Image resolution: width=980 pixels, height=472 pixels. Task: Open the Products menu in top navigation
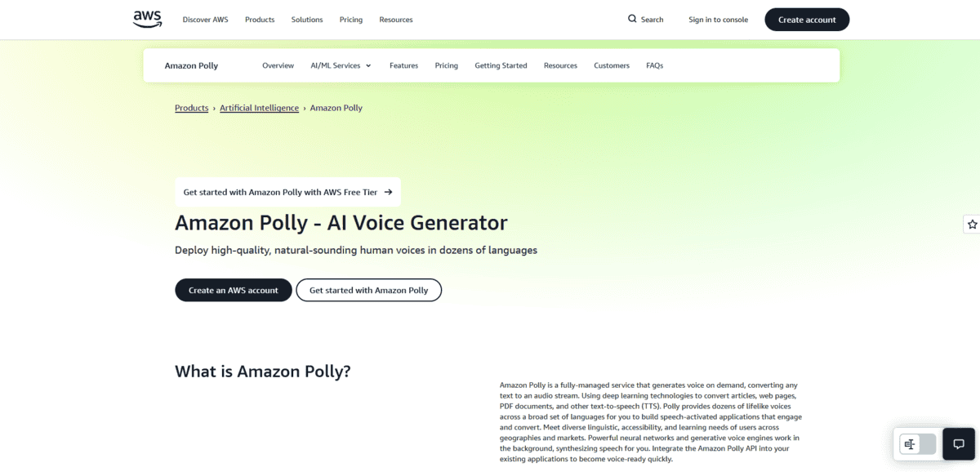tap(259, 20)
